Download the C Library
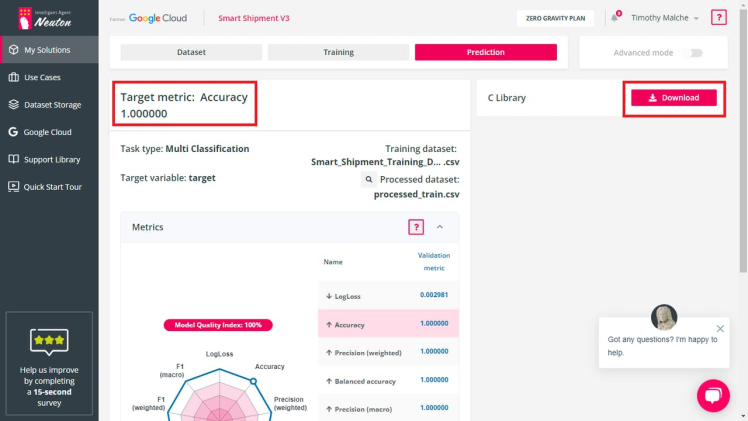Viewport: 748px width, 421px height. (673, 98)
